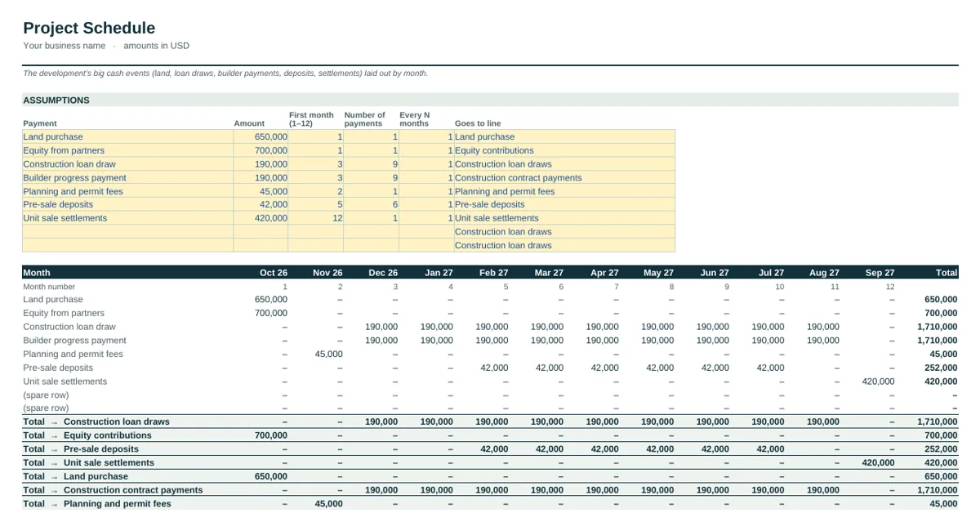
Task: Select Land purchase Oct 26 value 650,000 in schedule
Action: [271, 300]
